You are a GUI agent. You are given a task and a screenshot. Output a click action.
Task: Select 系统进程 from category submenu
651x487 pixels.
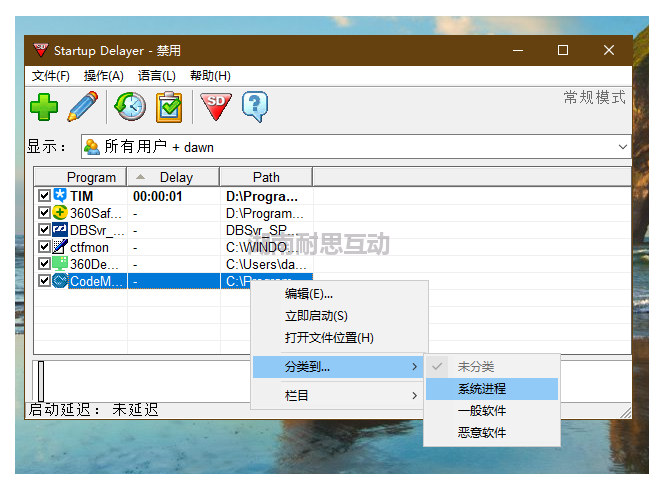tap(482, 389)
